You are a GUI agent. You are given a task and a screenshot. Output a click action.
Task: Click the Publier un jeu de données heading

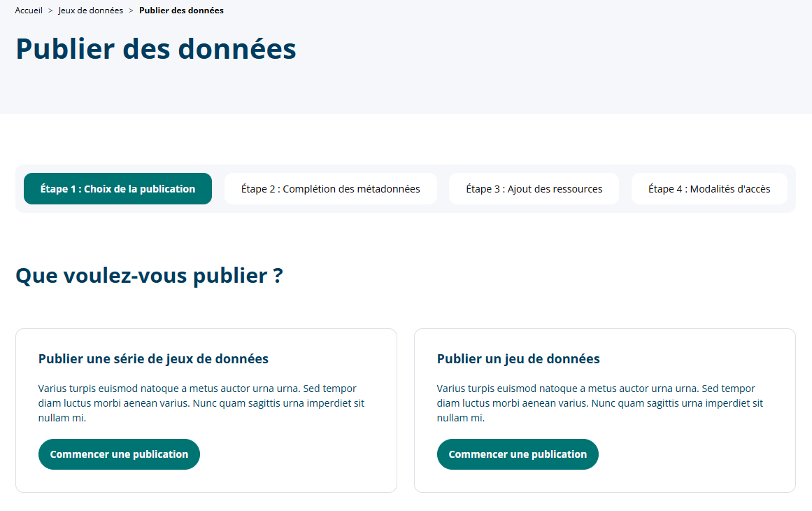click(x=518, y=358)
